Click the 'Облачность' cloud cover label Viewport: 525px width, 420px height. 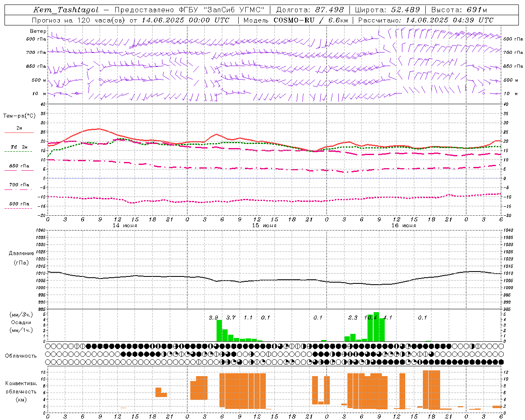pos(21,356)
